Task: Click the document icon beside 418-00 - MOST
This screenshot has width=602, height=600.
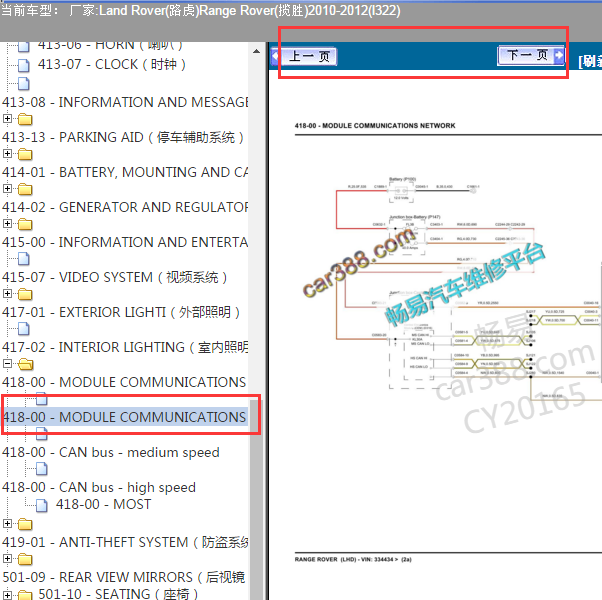Action: pyautogui.click(x=41, y=506)
